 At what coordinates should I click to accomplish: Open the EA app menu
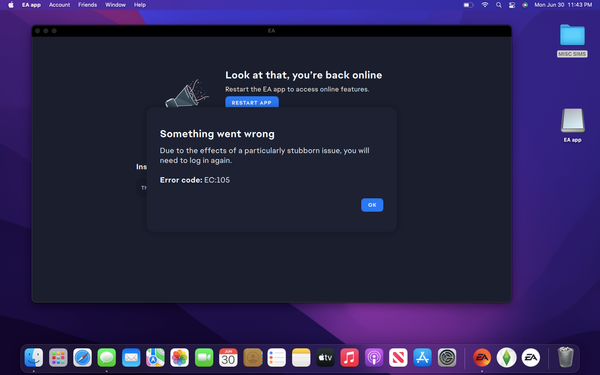pos(31,5)
